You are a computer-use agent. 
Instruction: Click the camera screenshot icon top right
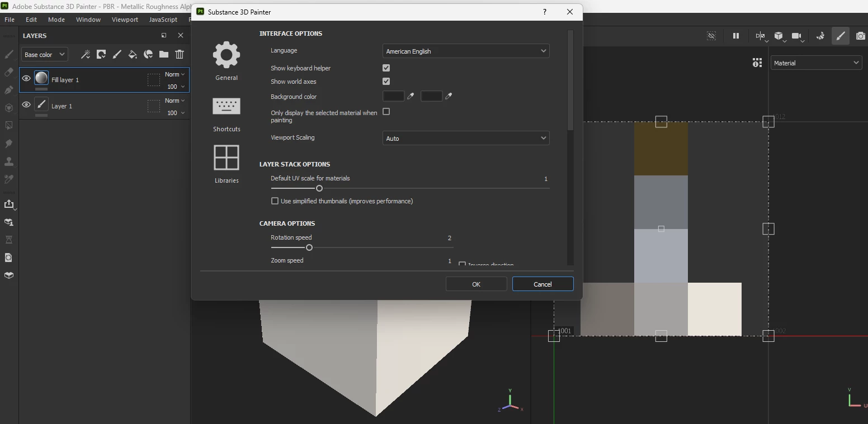point(861,36)
